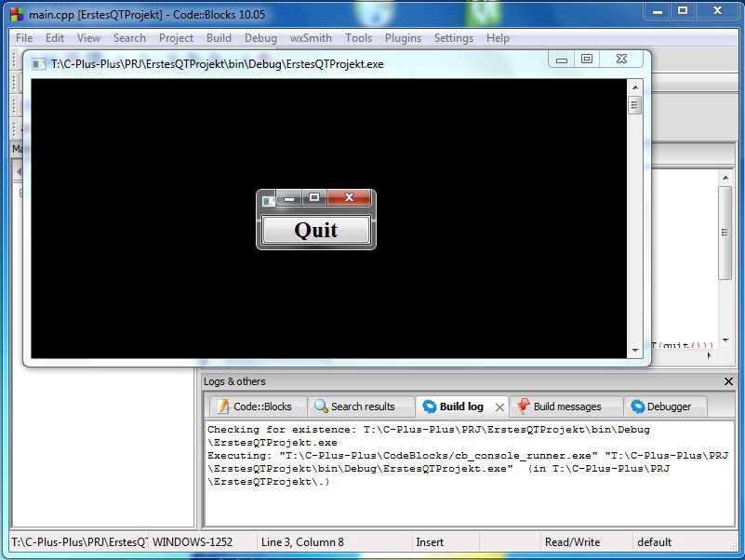This screenshot has height=560, width=745.
Task: Click the Checking for existence log line
Action: pyautogui.click(x=429, y=435)
